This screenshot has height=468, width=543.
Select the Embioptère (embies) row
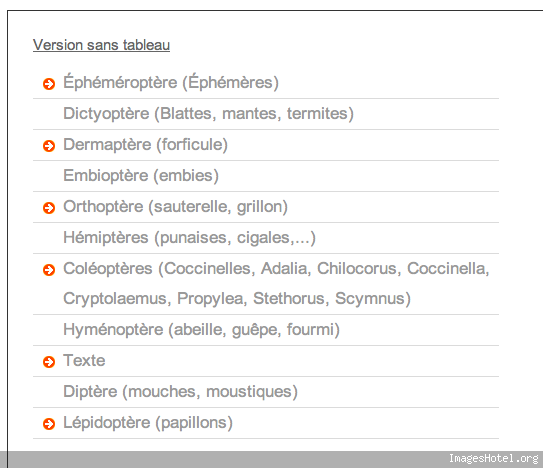[x=141, y=175]
